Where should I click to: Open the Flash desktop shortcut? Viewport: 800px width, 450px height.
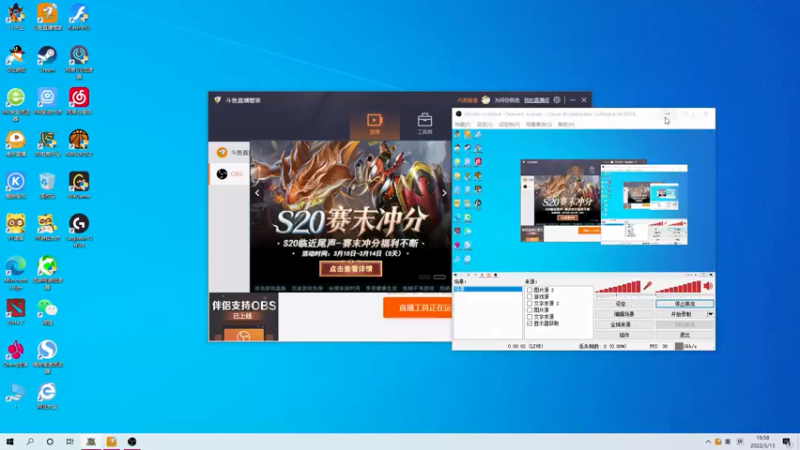click(x=79, y=17)
